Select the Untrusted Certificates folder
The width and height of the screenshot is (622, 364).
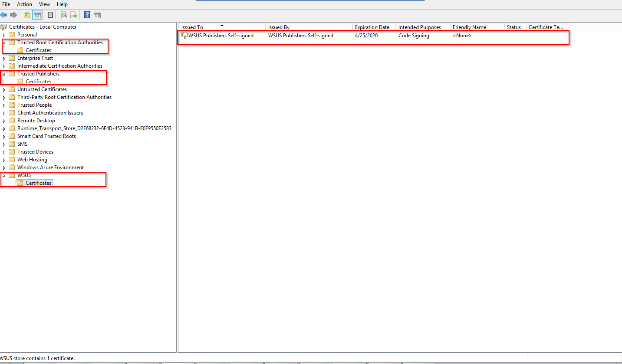click(42, 89)
